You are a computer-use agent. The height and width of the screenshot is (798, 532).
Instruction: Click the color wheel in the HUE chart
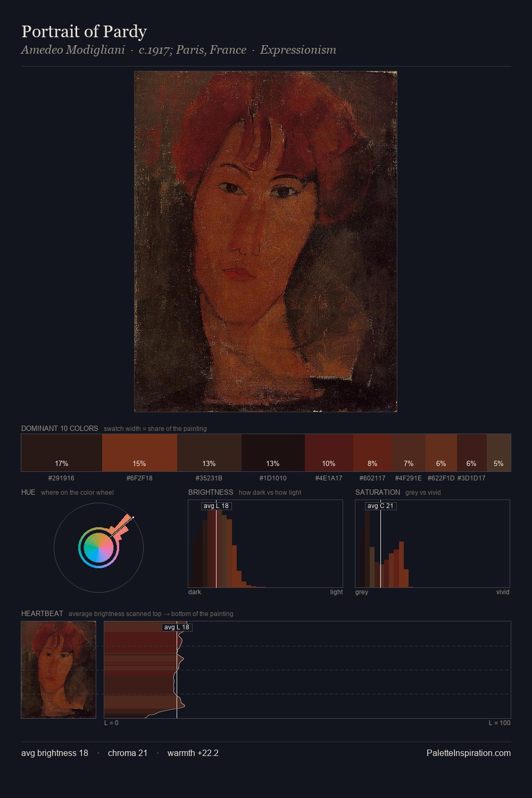[x=98, y=547]
